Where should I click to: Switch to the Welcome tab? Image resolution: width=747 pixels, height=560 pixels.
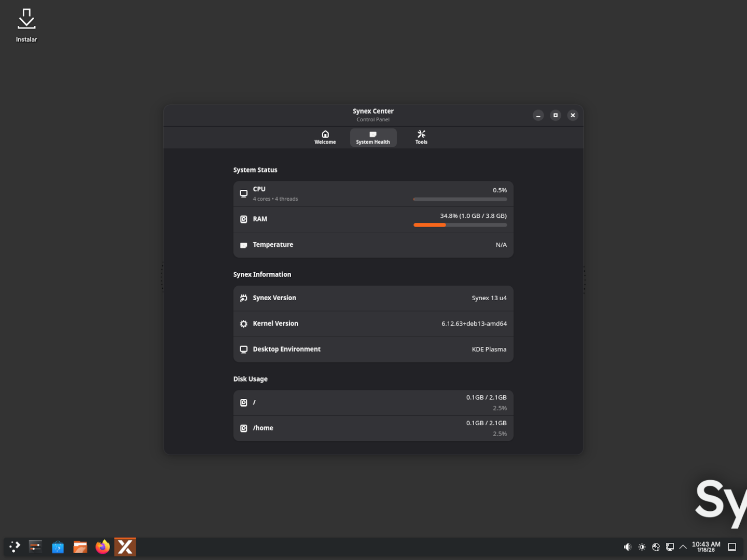click(x=325, y=137)
